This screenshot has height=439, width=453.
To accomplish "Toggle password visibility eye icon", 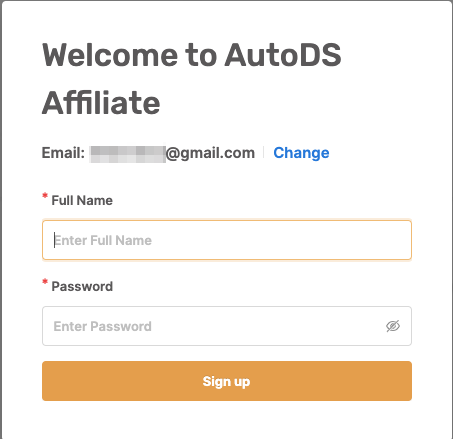I will pos(393,326).
